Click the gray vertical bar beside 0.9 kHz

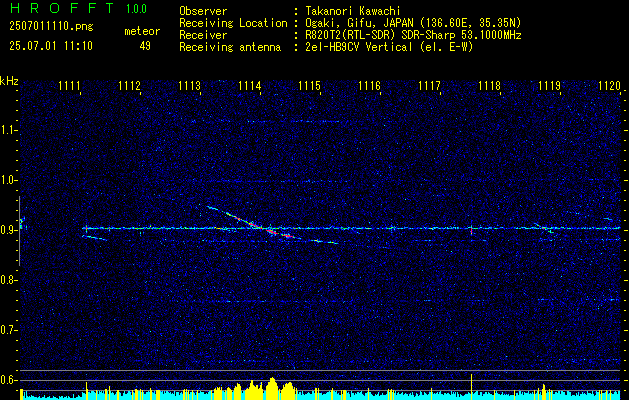click(19, 231)
